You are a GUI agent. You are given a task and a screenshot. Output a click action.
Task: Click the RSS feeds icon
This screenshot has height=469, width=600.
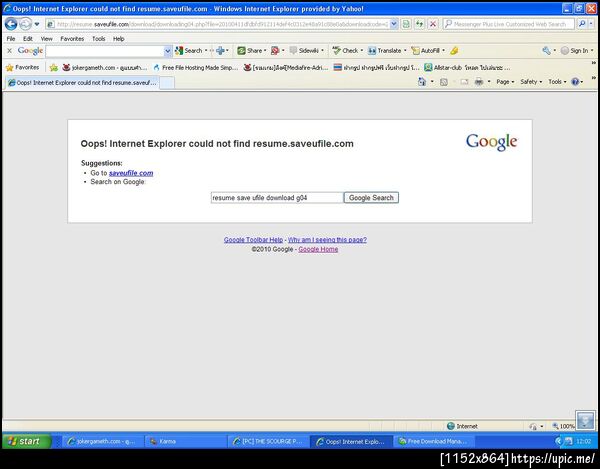point(444,82)
